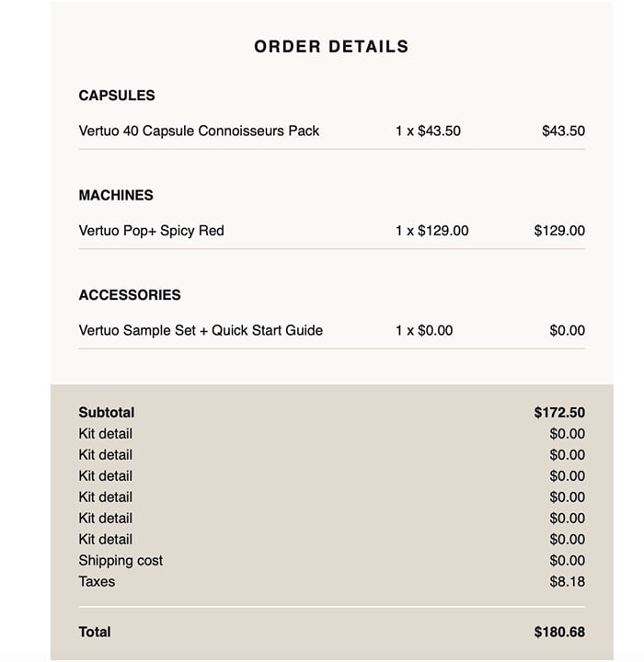This screenshot has height=662, width=644.
Task: Click the $172.50 subtotal amount
Action: click(x=559, y=413)
